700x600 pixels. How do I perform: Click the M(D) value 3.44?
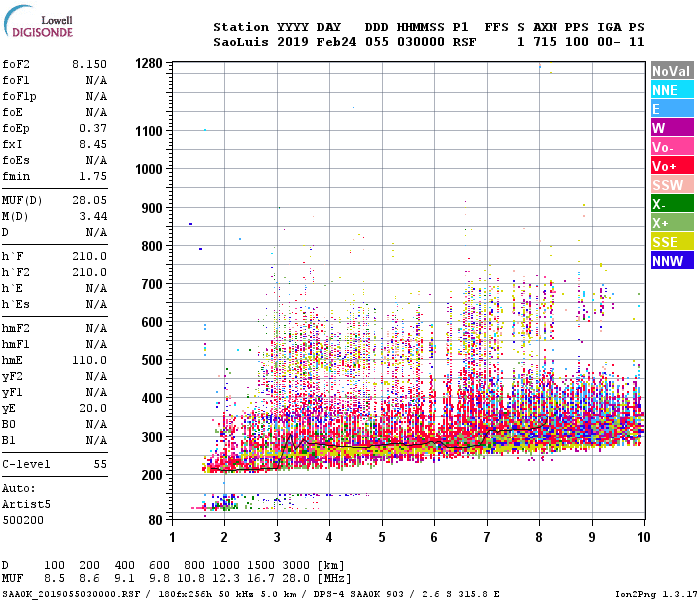pos(93,217)
